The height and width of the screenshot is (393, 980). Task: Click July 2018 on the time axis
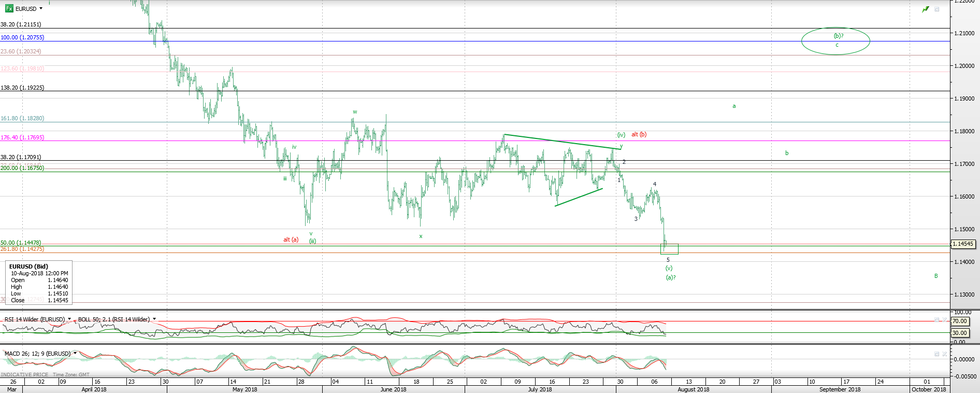pos(540,389)
